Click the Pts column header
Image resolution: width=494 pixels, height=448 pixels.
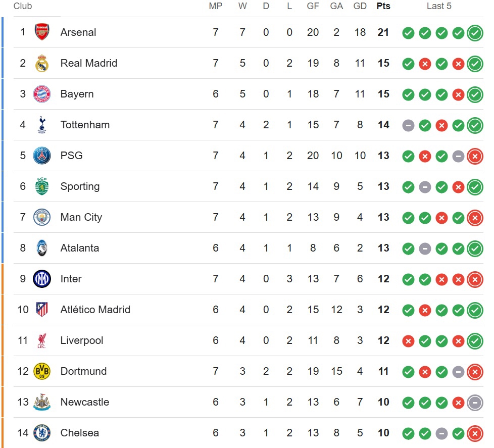(x=383, y=6)
